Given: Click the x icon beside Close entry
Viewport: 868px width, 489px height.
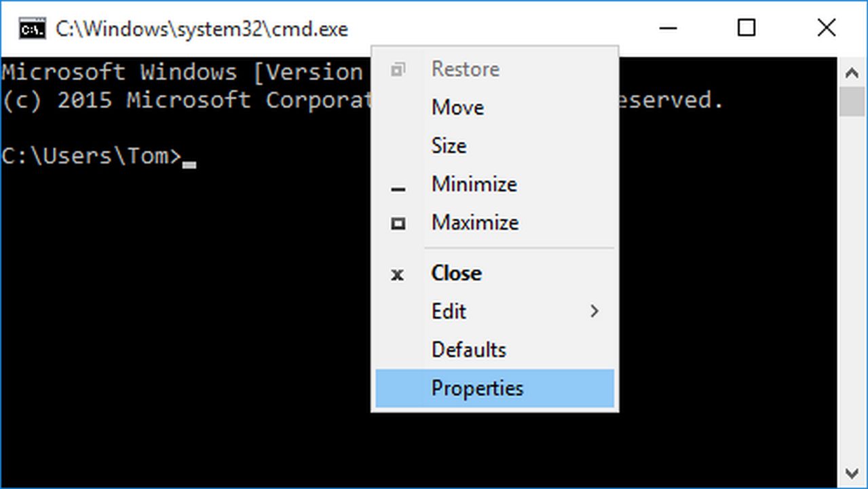Looking at the screenshot, I should tap(398, 274).
